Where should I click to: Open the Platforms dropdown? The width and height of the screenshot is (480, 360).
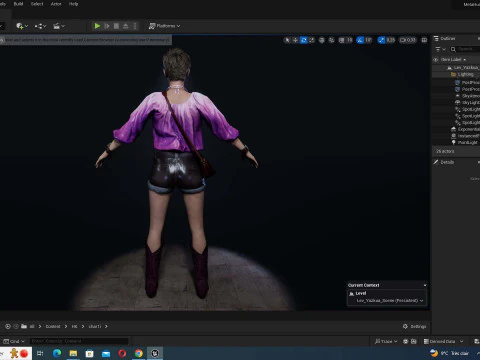click(164, 26)
